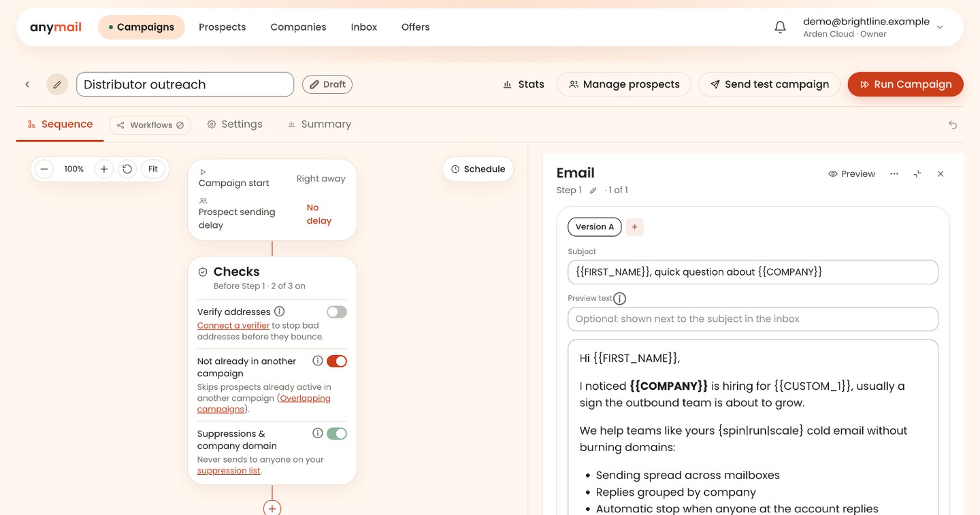Viewport: 980px width, 515px height.
Task: Add another email version with the plus
Action: (634, 227)
